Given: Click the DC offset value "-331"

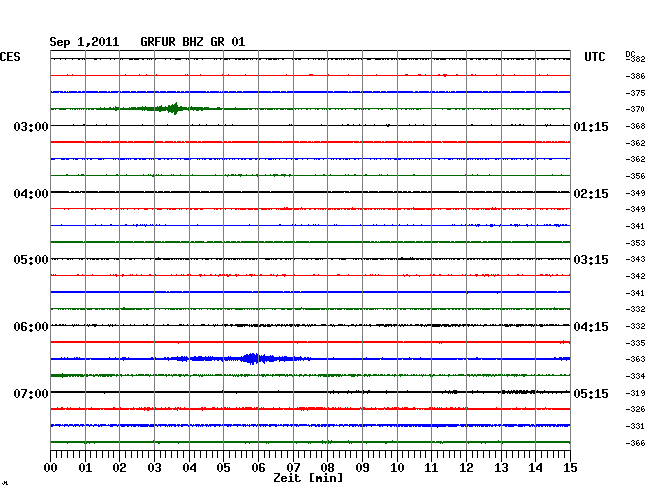Looking at the screenshot, I should (635, 426).
